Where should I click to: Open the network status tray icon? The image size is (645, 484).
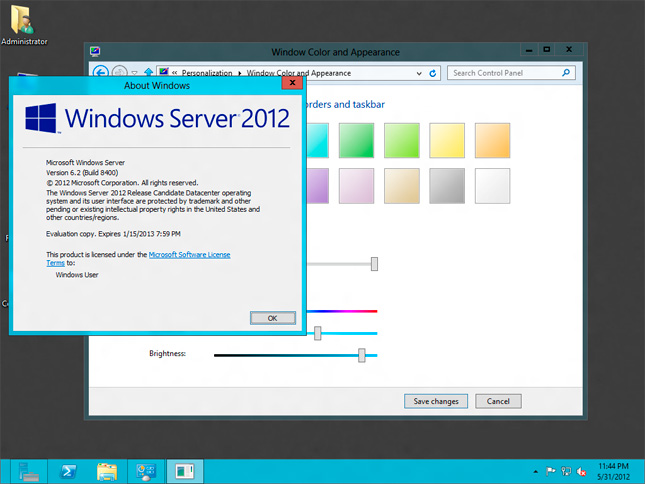click(566, 471)
